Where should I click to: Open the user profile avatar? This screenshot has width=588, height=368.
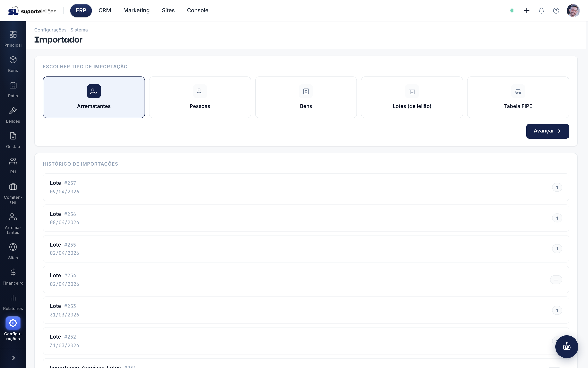point(573,10)
